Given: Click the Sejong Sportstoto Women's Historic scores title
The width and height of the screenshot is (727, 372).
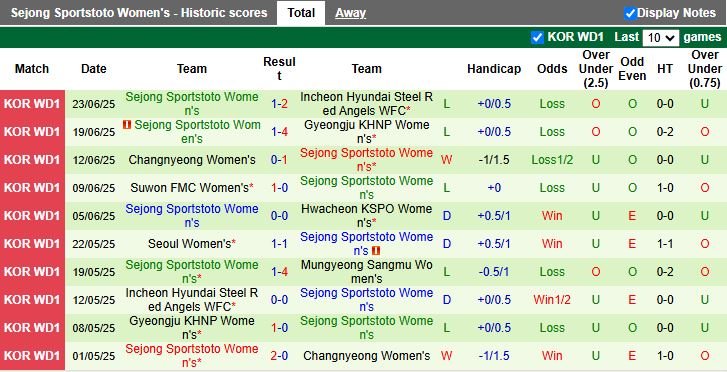Looking at the screenshot, I should (139, 13).
